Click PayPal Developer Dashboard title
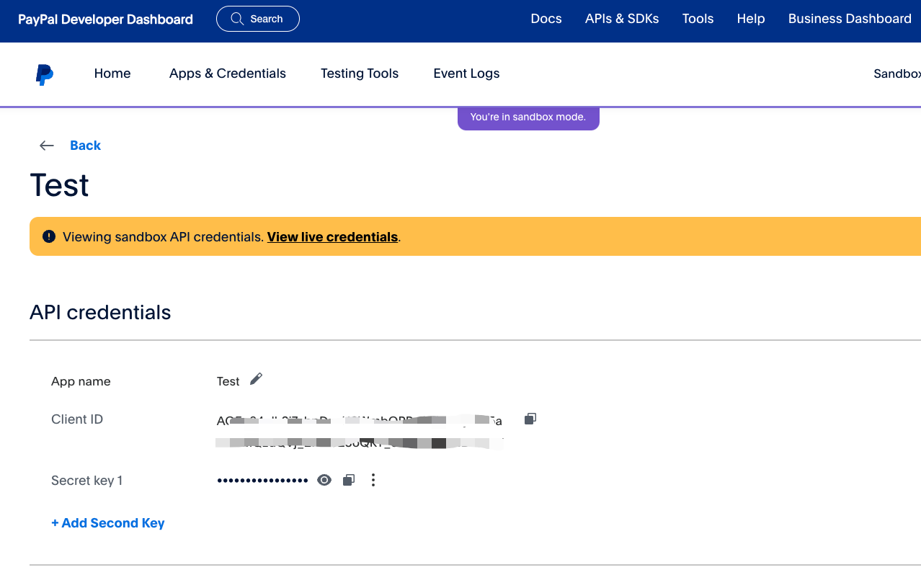Screen dimensions: 921x588 [105, 19]
